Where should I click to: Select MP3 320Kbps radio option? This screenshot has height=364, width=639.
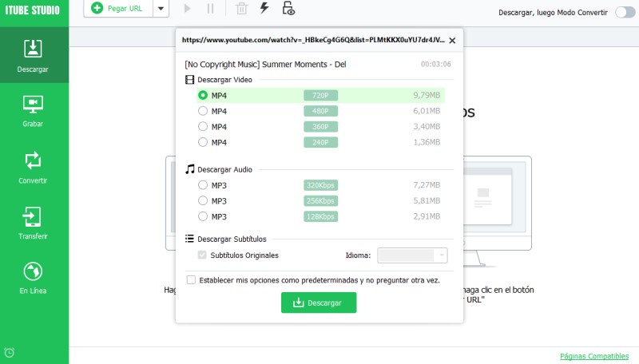point(203,185)
